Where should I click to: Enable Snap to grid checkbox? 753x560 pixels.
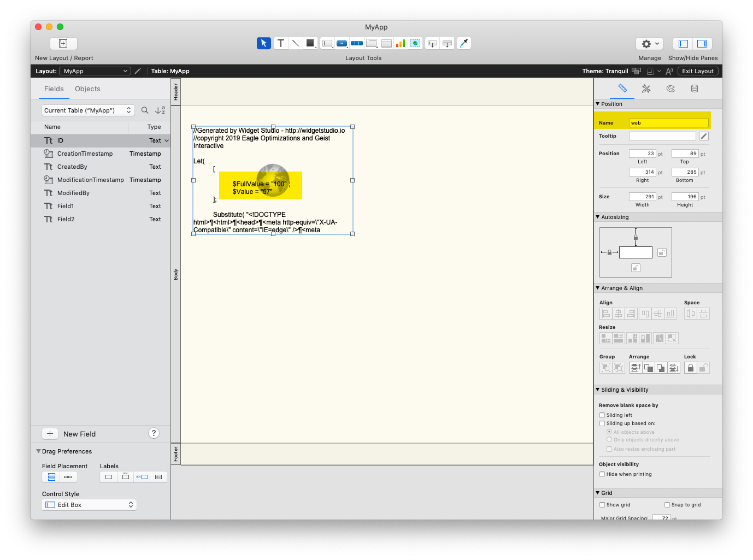click(667, 505)
